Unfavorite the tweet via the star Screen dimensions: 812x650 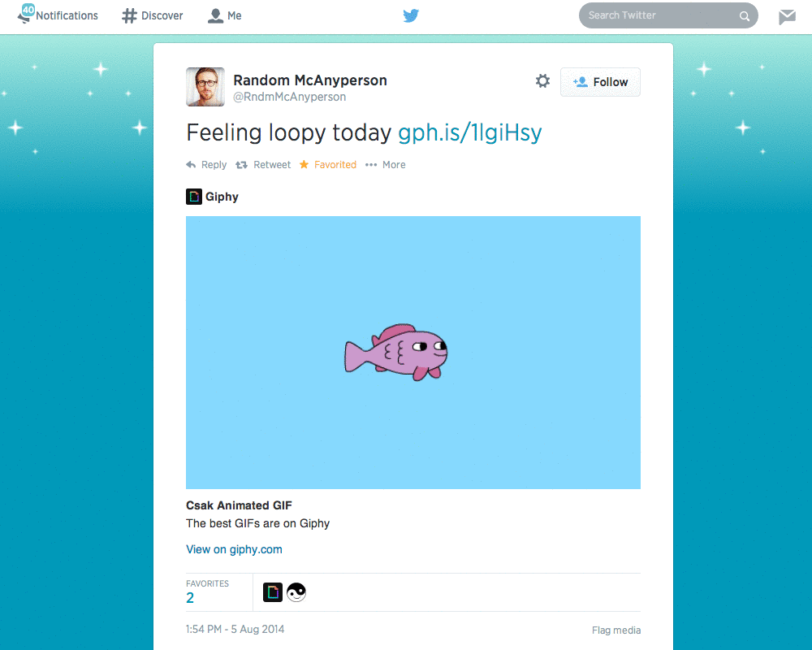click(x=305, y=164)
